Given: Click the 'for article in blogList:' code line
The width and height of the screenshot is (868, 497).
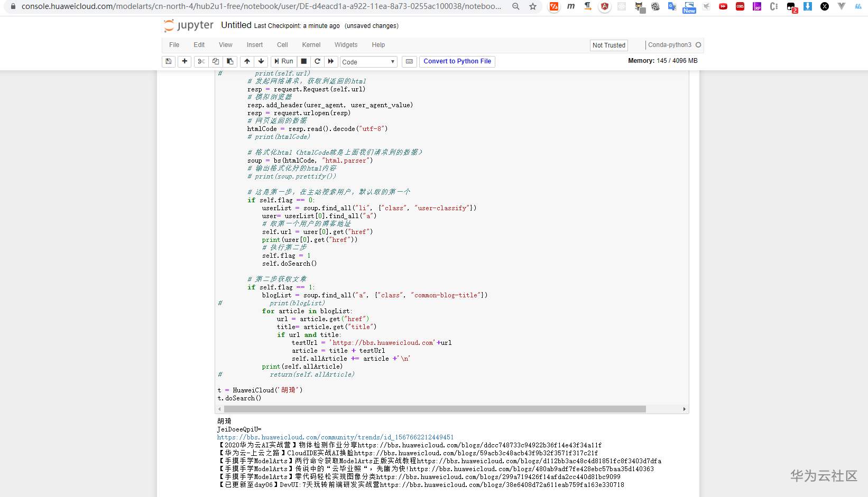Looking at the screenshot, I should pyautogui.click(x=307, y=311).
